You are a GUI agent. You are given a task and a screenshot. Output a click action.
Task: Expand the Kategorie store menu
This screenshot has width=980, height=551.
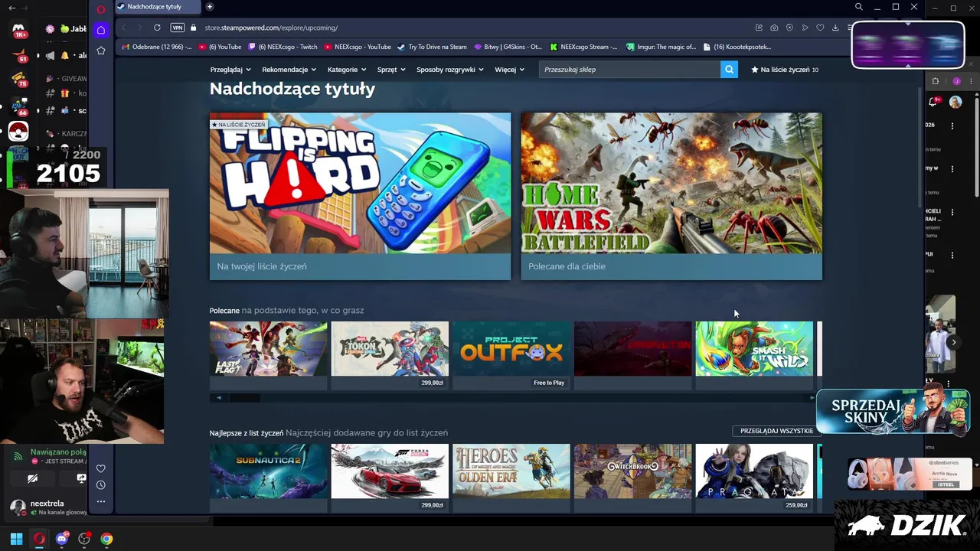[x=347, y=70]
